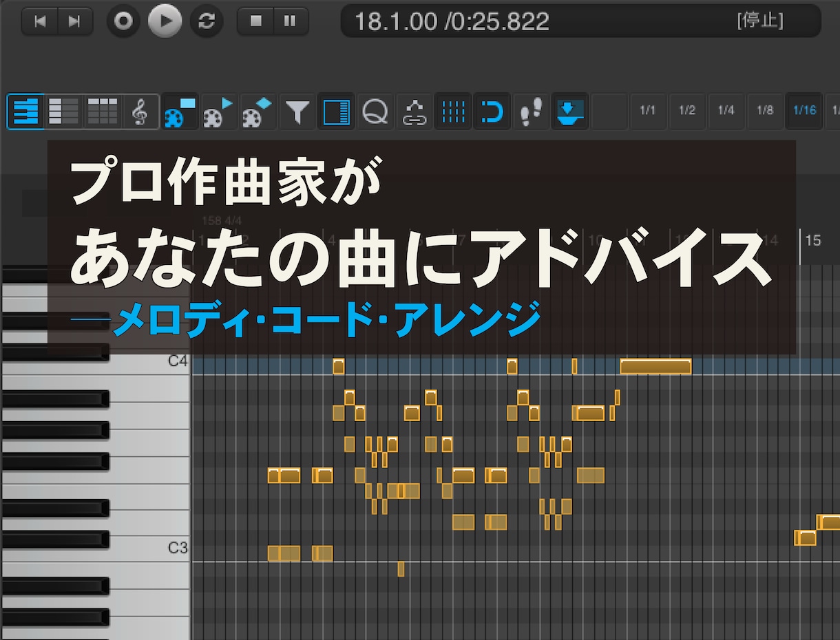
Task: Toggle snap magnet
Action: click(492, 111)
